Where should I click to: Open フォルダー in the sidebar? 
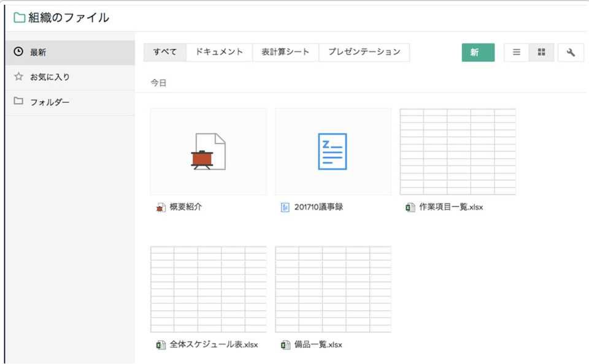pos(49,102)
